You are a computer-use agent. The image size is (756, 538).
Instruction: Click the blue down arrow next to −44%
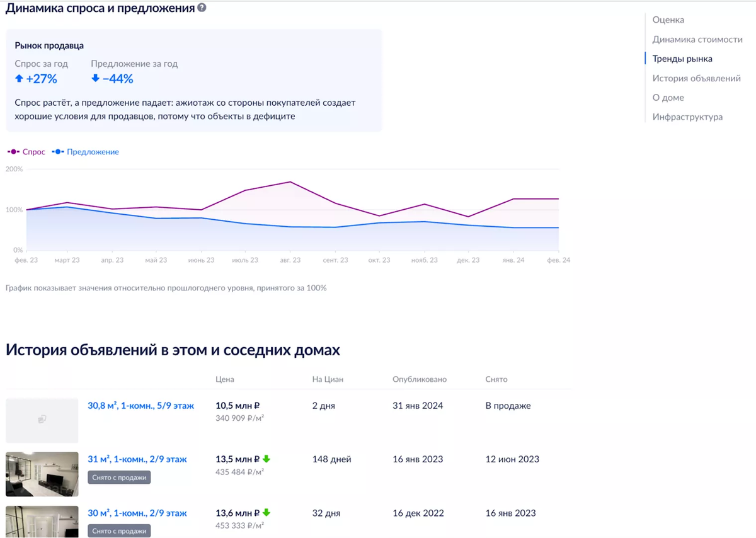tap(96, 78)
